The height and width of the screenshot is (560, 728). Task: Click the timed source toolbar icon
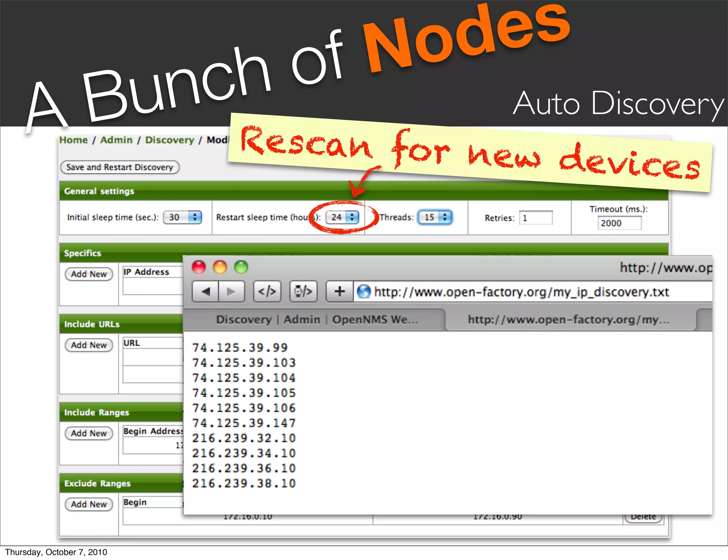point(303,292)
